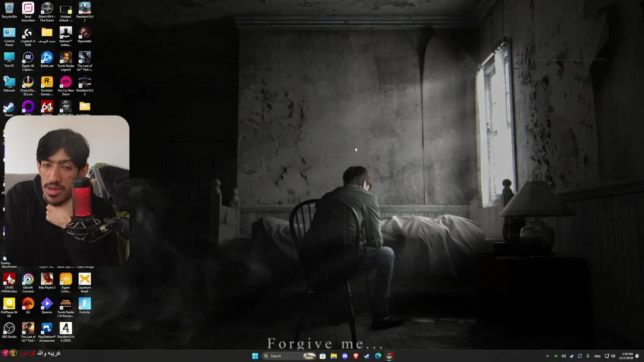644x362 pixels.
Task: Open File Explorer from the taskbar
Action: 334,356
